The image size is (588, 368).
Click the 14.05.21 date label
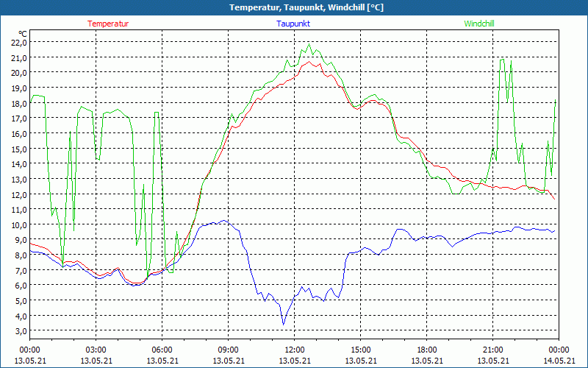coord(559,361)
